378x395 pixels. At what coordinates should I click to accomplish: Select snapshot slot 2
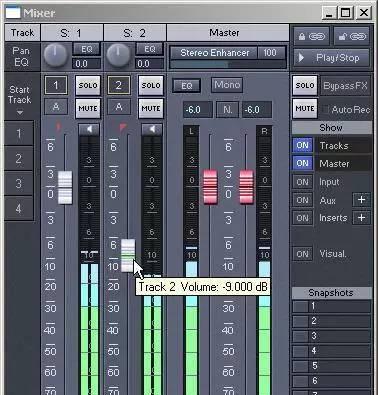click(332, 321)
